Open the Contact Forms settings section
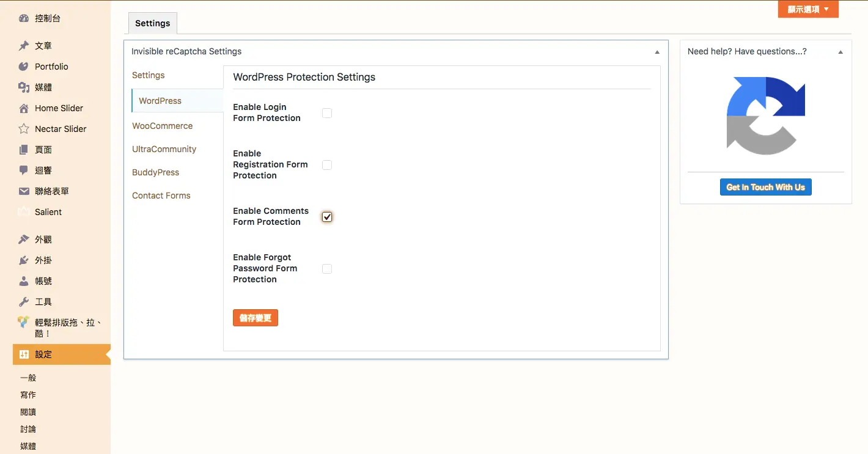The image size is (868, 454). tap(161, 196)
